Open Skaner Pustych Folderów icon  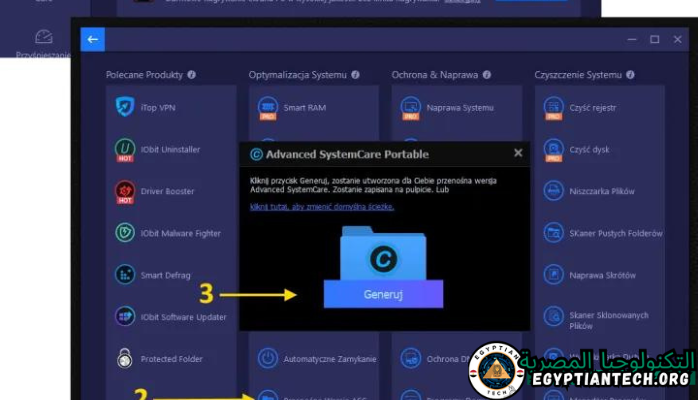click(x=553, y=233)
